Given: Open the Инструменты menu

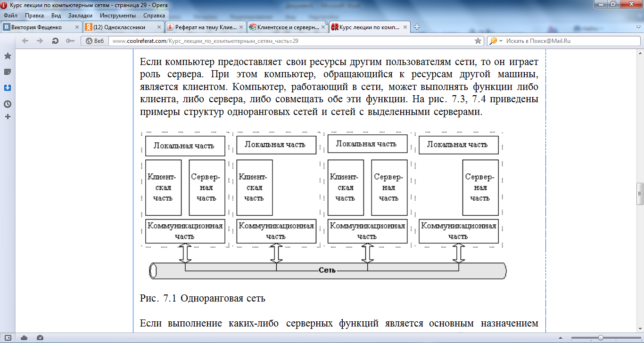Looking at the screenshot, I should pyautogui.click(x=118, y=15).
